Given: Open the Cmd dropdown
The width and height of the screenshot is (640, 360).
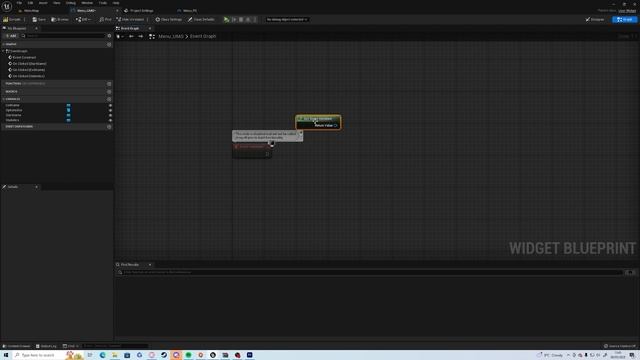Looking at the screenshot, I should (71, 346).
